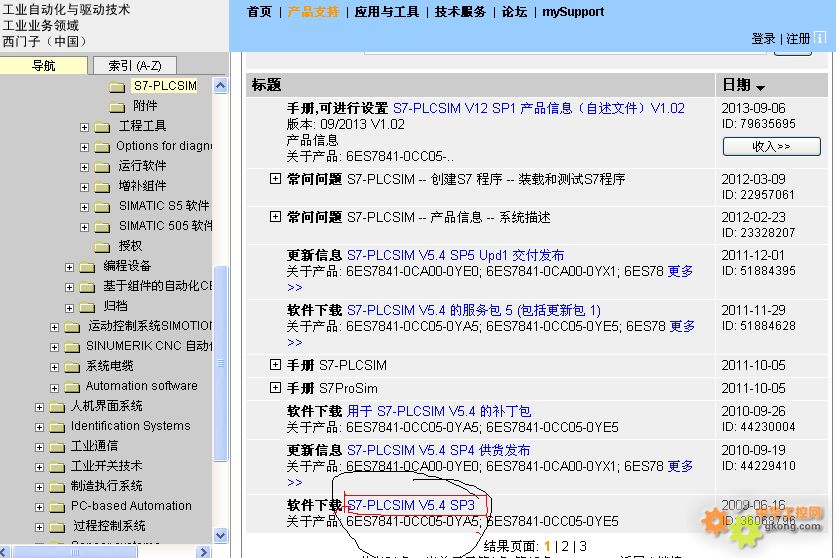
Task: Click the 过程控制系统 folder icon
Action: 58,527
